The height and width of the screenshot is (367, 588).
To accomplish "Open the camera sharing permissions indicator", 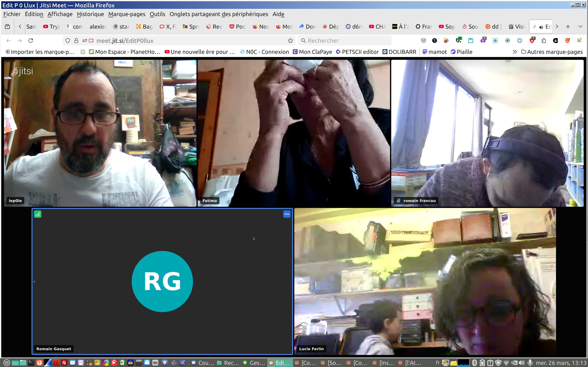I will [x=91, y=41].
